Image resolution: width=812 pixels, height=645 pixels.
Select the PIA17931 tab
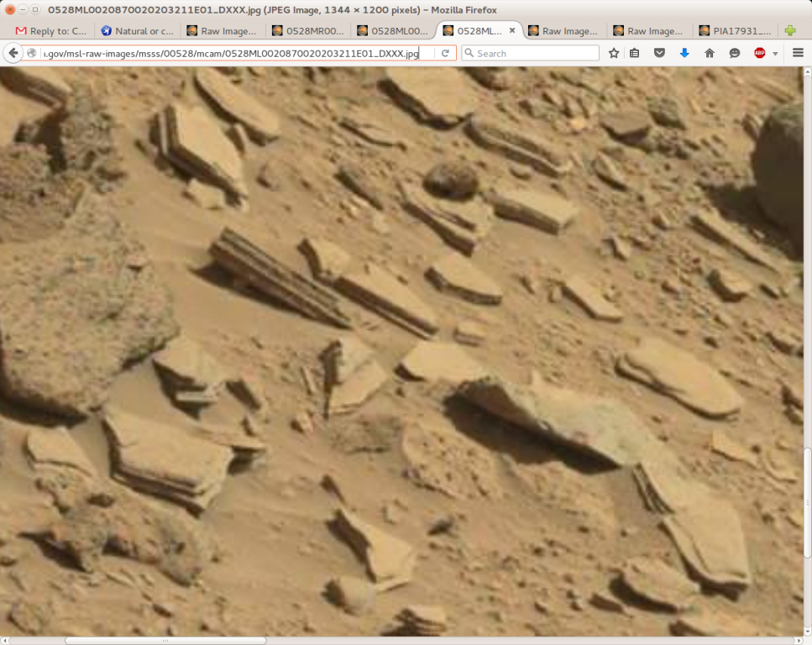coord(732,31)
